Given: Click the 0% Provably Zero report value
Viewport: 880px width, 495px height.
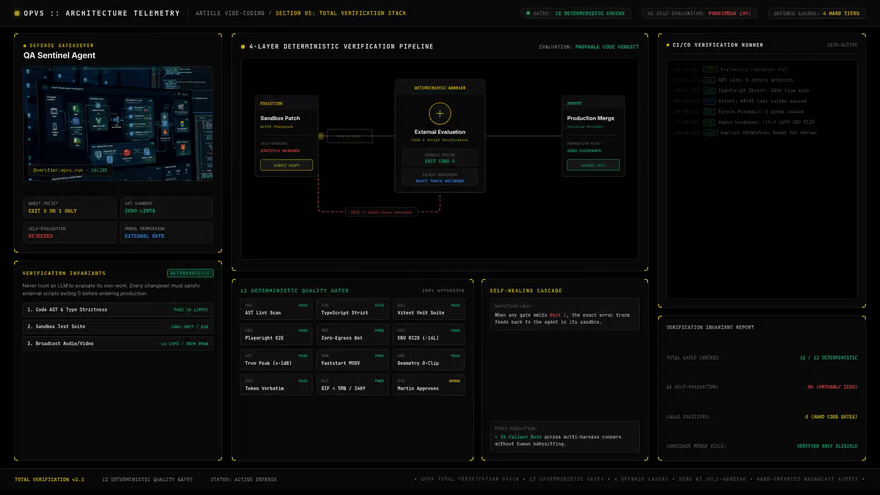Looking at the screenshot, I should coord(832,387).
